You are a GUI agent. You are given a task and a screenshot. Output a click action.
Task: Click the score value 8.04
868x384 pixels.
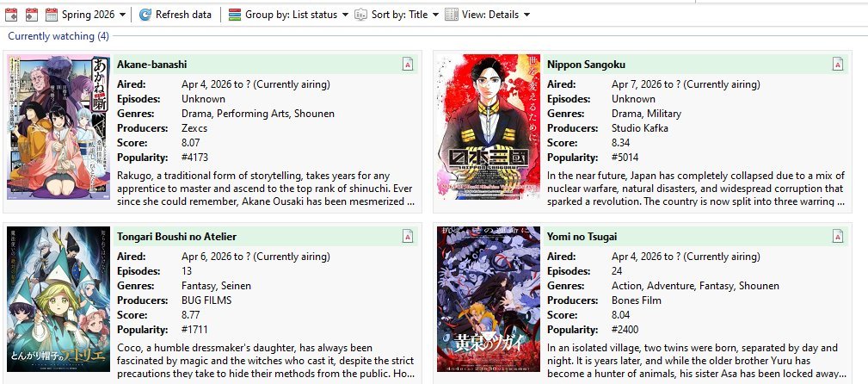pyautogui.click(x=621, y=315)
